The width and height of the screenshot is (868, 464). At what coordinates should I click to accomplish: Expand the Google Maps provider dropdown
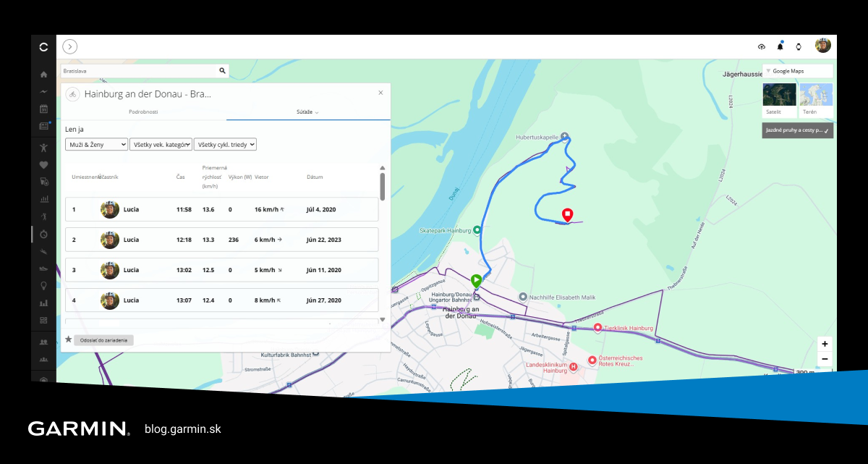pyautogui.click(x=798, y=71)
